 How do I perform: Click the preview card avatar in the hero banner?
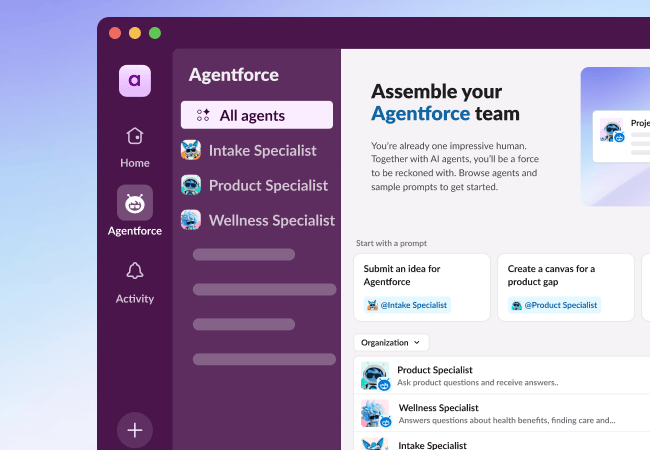[x=612, y=130]
